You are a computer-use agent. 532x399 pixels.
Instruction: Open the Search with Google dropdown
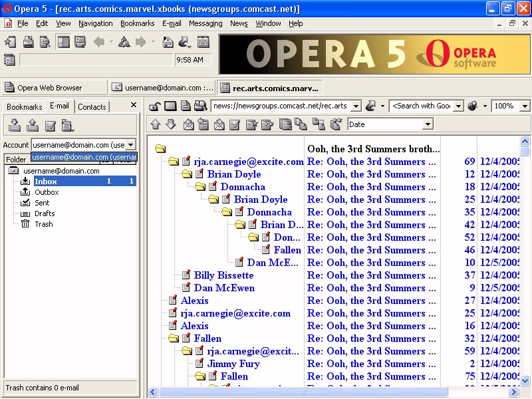pyautogui.click(x=458, y=106)
